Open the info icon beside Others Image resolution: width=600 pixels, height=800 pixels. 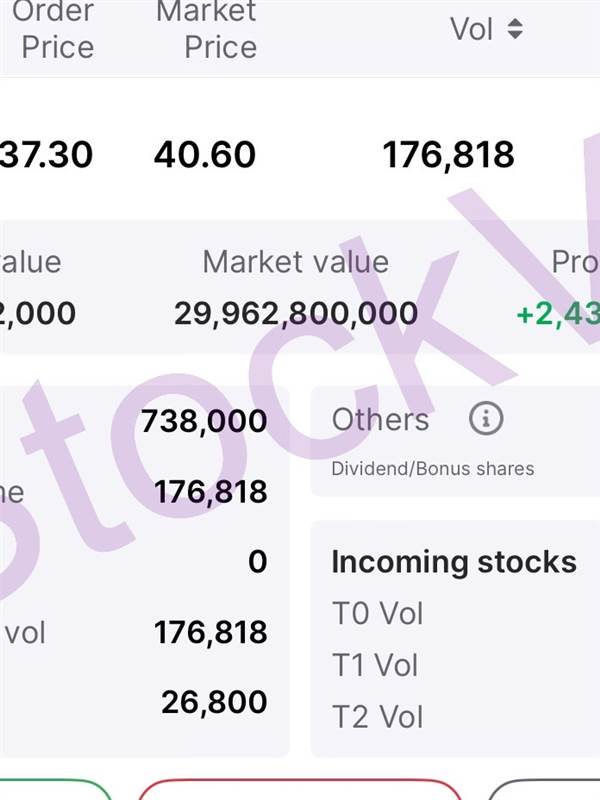point(486,419)
